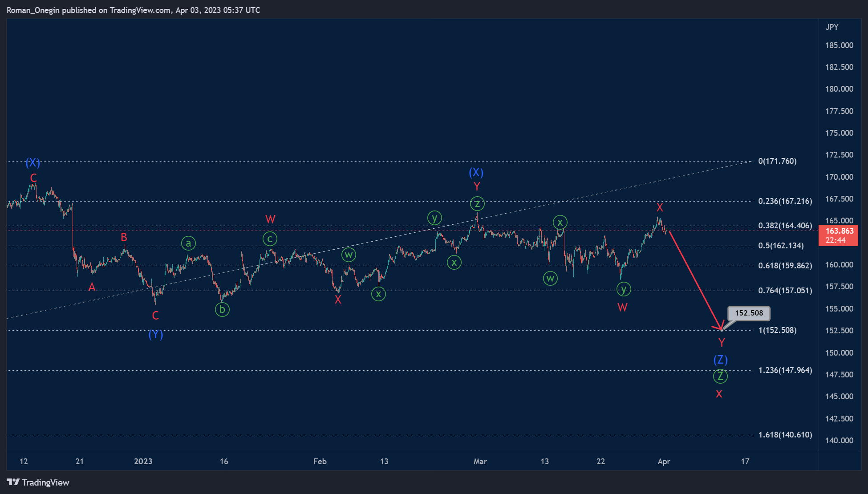The height and width of the screenshot is (494, 868).
Task: Click the 152.508 price callout bubble
Action: click(x=749, y=313)
